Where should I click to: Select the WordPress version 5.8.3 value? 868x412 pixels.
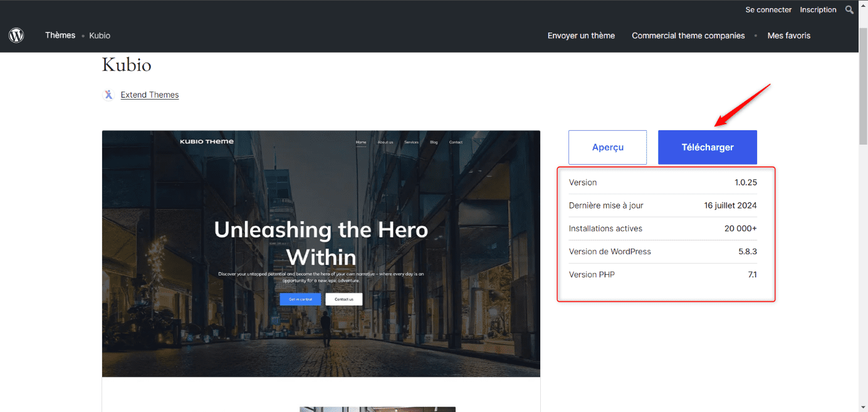[x=748, y=252]
